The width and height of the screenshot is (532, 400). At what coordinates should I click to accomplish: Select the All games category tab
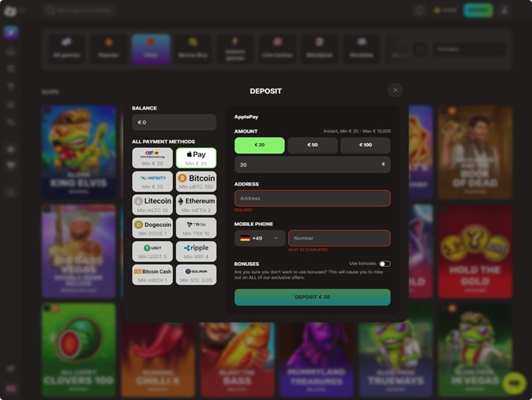coord(66,49)
